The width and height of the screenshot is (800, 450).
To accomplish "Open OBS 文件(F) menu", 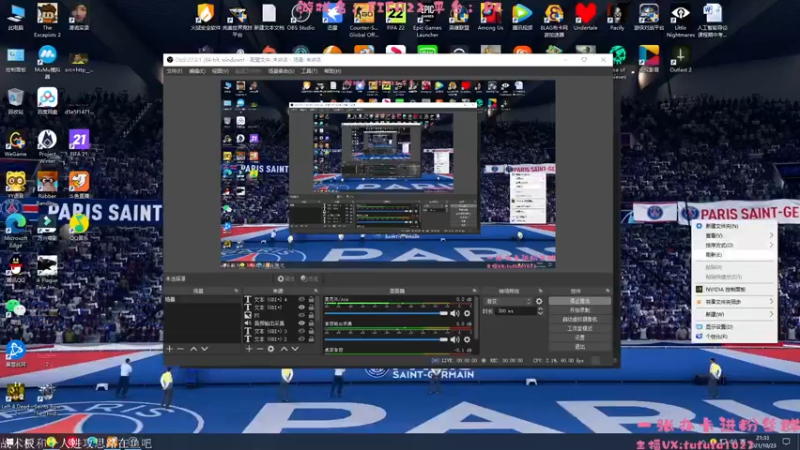I will 174,71.
